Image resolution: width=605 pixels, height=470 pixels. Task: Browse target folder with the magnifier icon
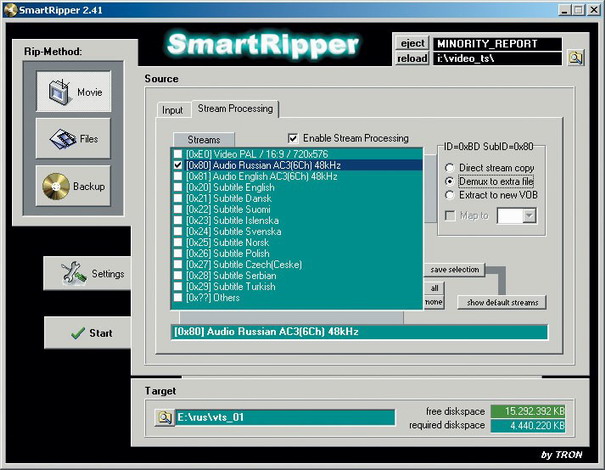(x=164, y=417)
